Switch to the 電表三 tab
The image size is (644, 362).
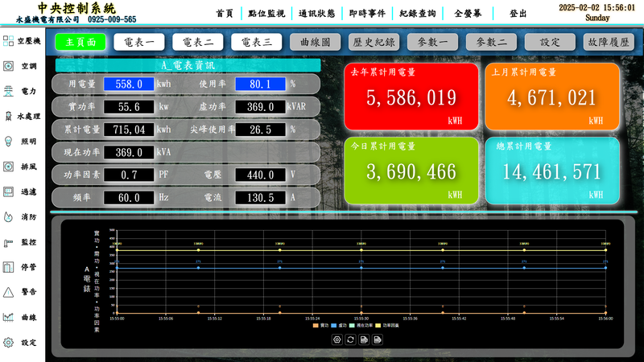pyautogui.click(x=257, y=42)
